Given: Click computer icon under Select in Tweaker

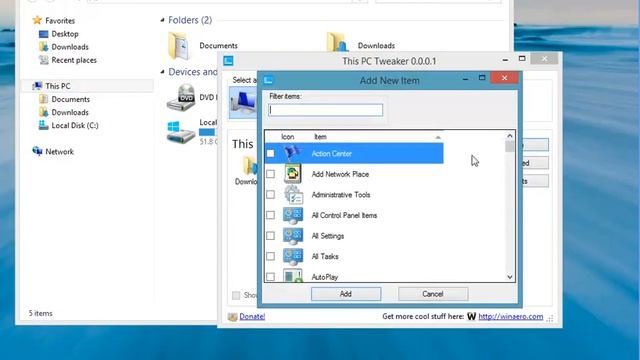Looking at the screenshot, I should [x=244, y=102].
